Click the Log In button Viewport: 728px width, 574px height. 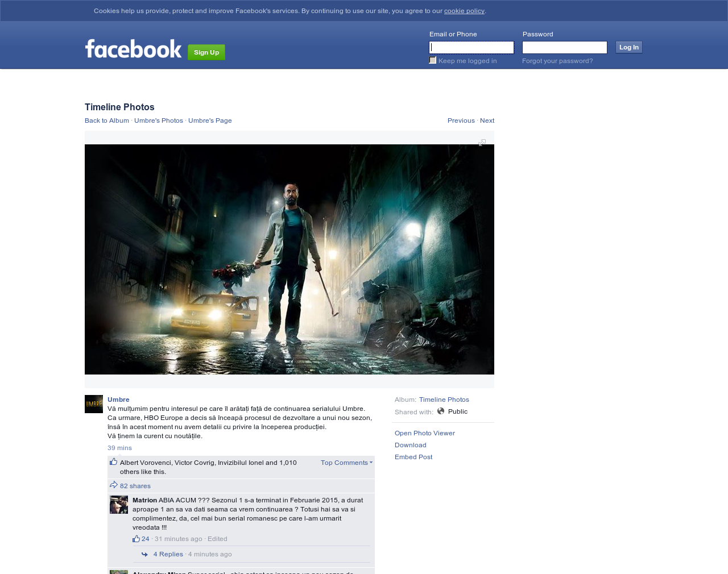coord(629,47)
